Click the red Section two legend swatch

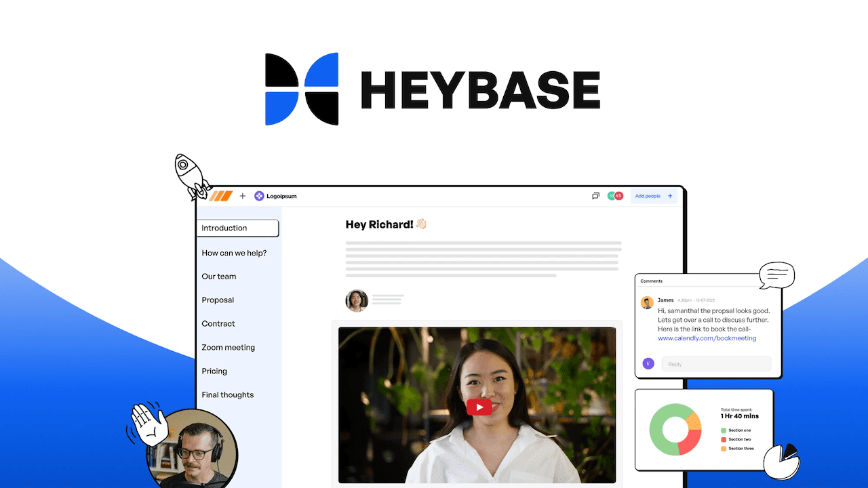(723, 439)
